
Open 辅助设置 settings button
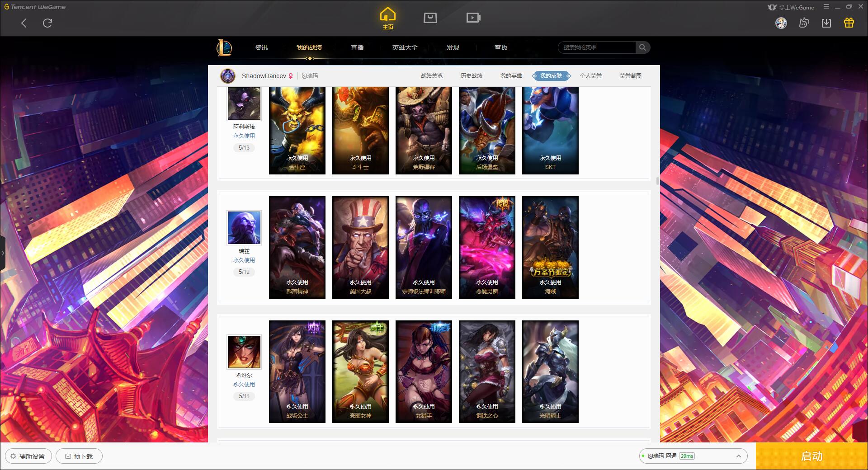pos(28,456)
